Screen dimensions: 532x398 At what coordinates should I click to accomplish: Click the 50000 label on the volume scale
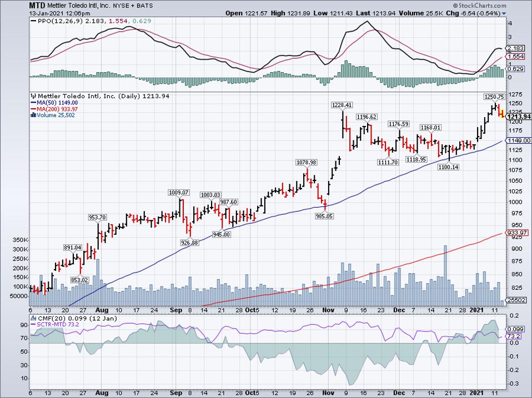19,296
